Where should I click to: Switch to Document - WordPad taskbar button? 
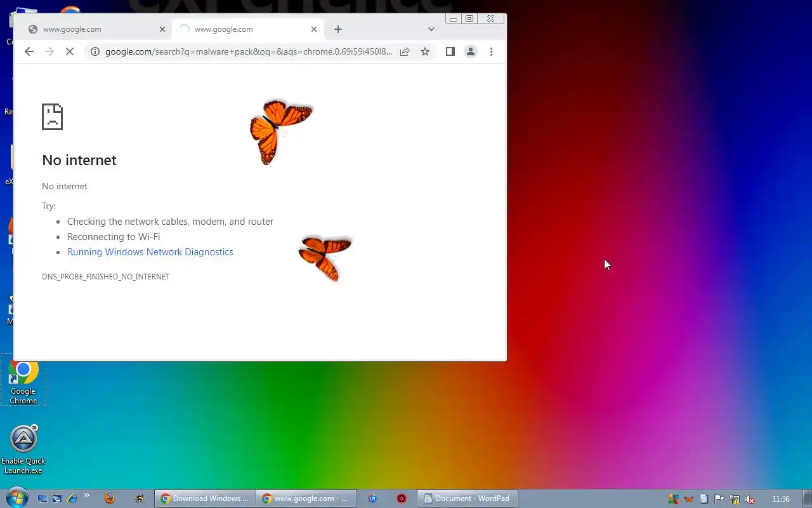point(467,498)
